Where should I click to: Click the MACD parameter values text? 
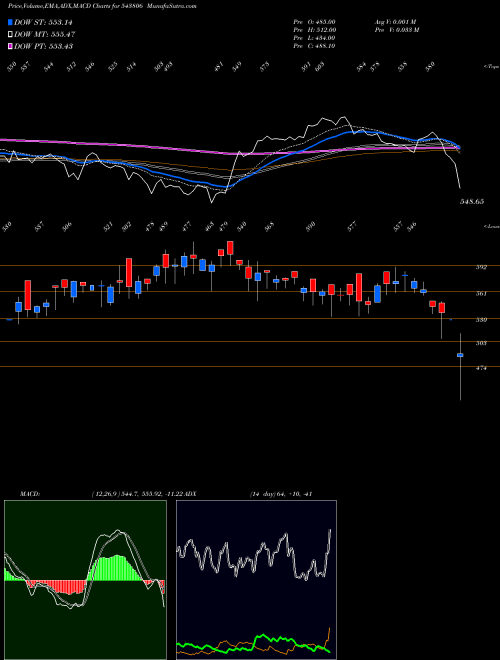(x=138, y=494)
